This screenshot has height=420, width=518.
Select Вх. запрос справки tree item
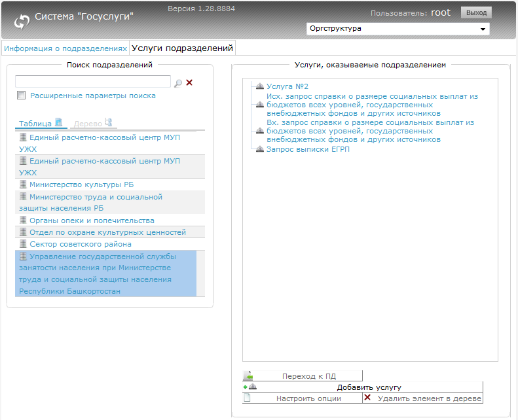click(371, 131)
